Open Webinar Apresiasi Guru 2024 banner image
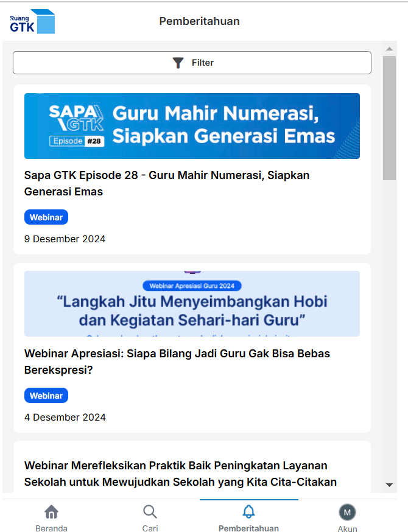This screenshot has width=408, height=532. (192, 304)
